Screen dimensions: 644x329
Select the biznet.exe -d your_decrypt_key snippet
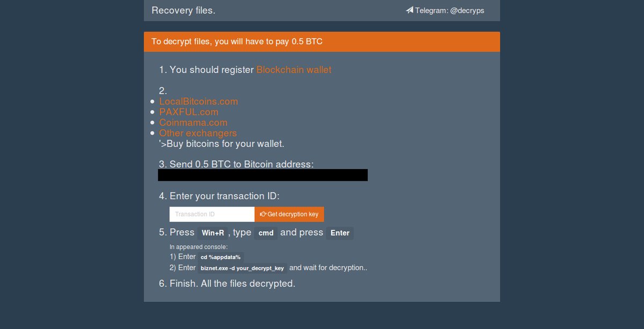(x=243, y=268)
